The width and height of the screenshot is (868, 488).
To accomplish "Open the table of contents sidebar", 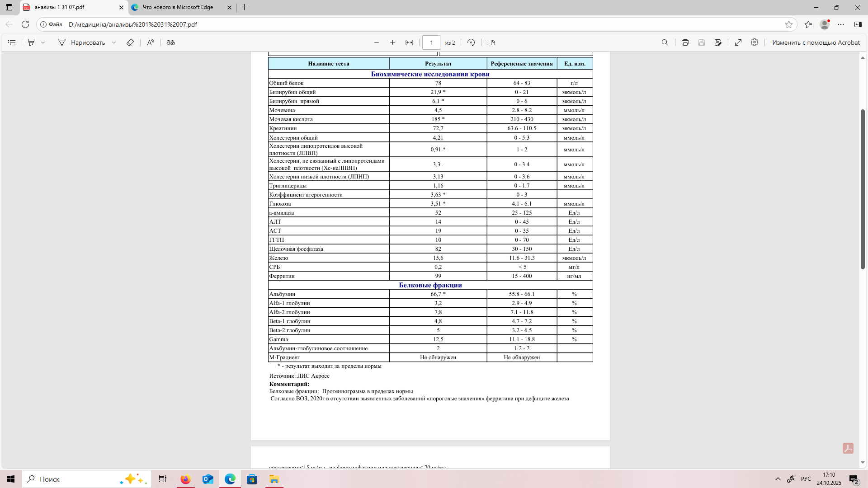I will coord(12,42).
